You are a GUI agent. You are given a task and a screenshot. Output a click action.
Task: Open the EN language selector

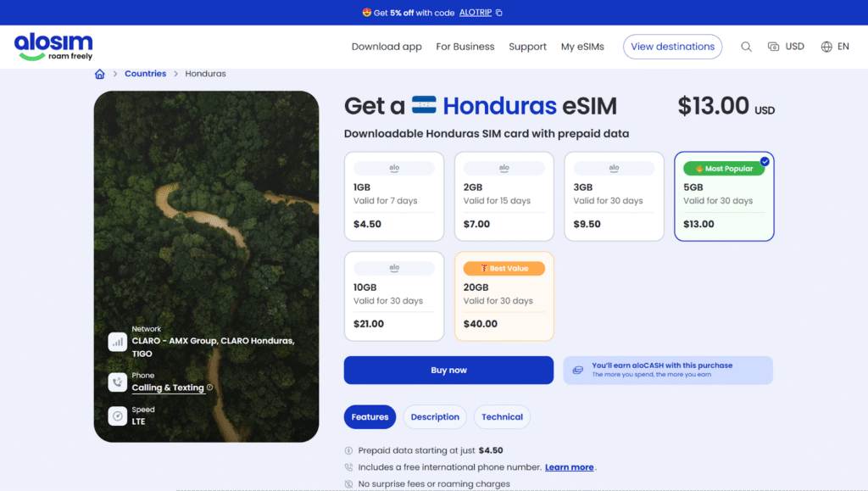point(835,47)
